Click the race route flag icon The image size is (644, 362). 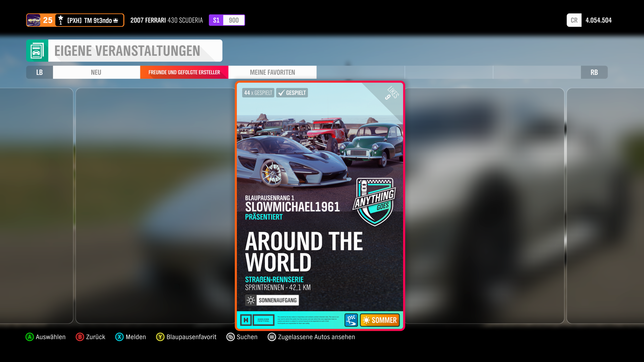351,320
